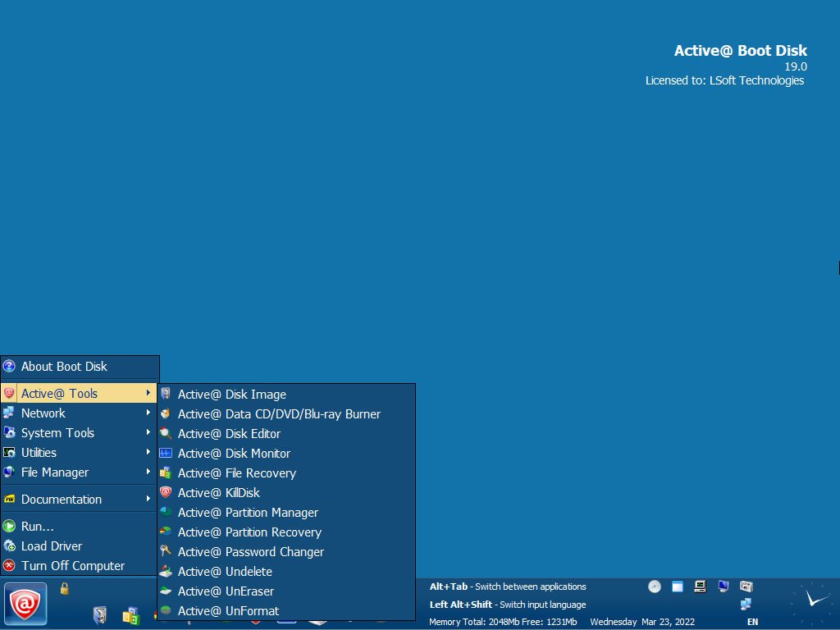Viewport: 840px width, 630px height.
Task: Click the Turn Off Computer red icon
Action: click(x=9, y=565)
